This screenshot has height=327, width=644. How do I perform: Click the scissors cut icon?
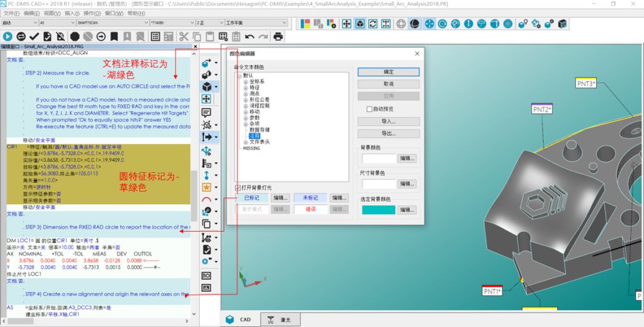(184, 36)
